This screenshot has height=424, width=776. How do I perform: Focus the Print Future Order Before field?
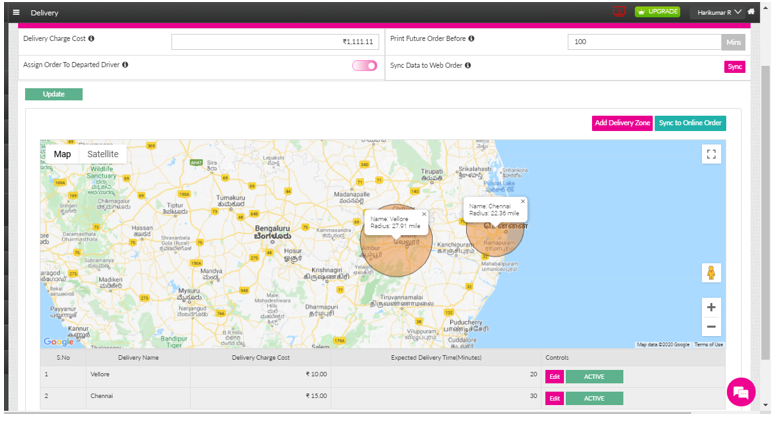click(644, 42)
